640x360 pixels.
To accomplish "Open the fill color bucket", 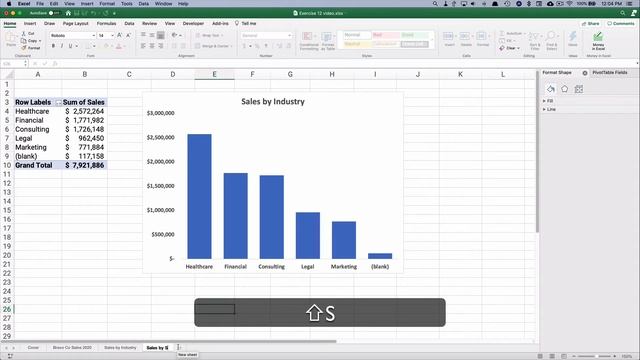I will [106, 46].
